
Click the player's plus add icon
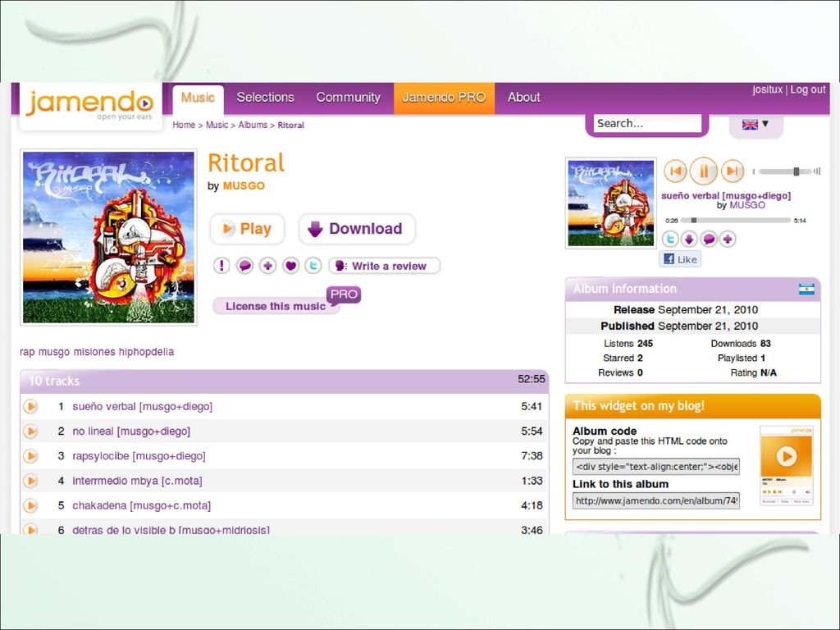[x=728, y=239]
